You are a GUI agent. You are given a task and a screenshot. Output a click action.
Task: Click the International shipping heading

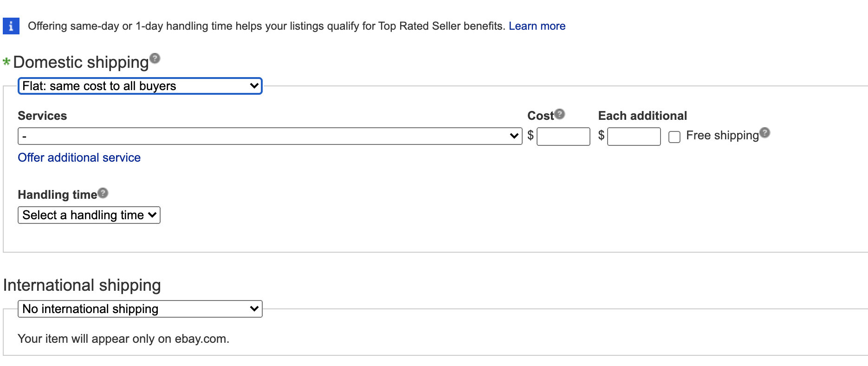point(82,285)
